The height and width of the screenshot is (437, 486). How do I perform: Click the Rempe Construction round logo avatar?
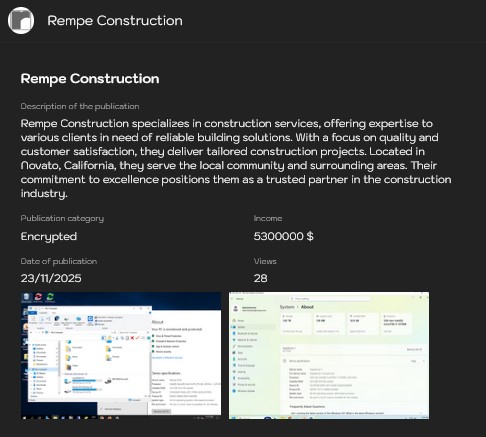(x=21, y=20)
